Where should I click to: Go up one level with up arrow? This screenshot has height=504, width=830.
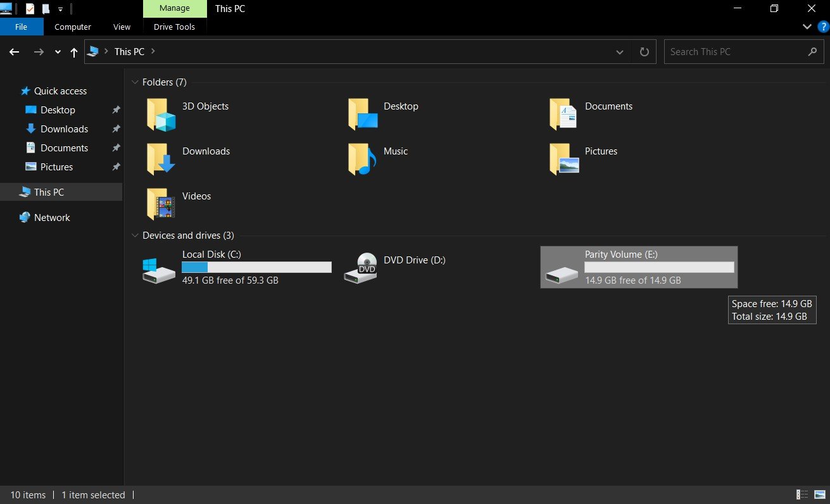pyautogui.click(x=74, y=53)
